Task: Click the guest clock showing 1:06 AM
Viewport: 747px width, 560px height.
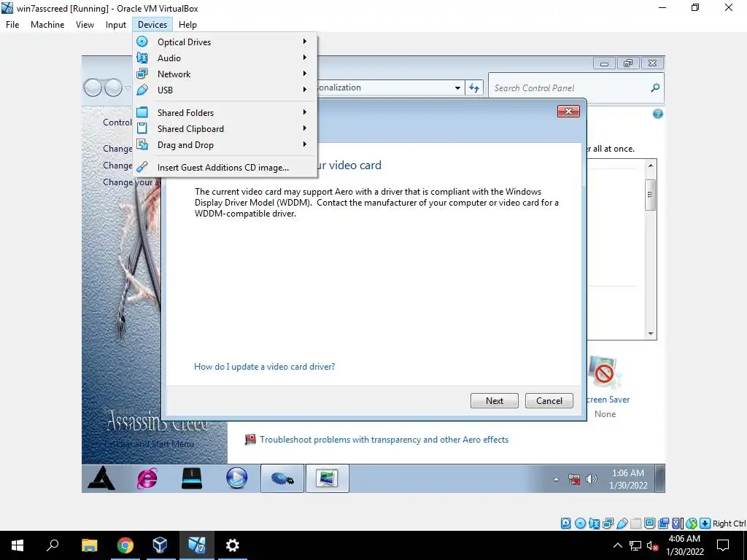Action: [628, 479]
